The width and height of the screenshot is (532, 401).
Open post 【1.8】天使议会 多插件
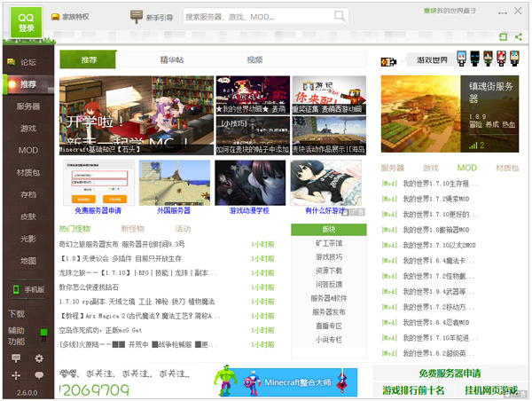point(121,258)
